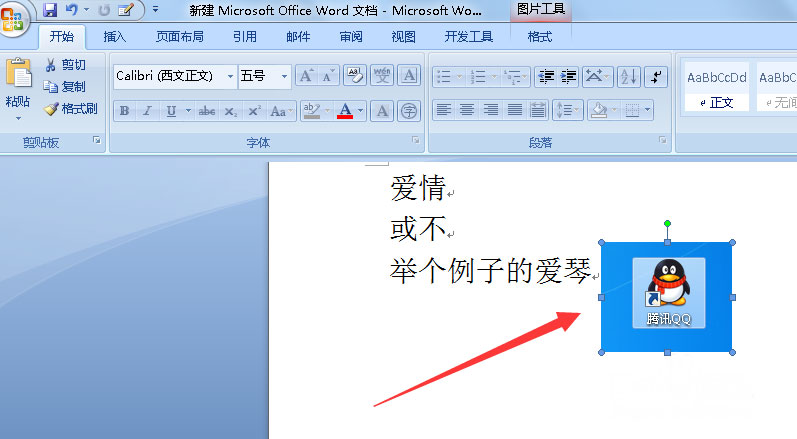This screenshot has height=439, width=797.
Task: Switch to the 开始 tab
Action: (62, 37)
